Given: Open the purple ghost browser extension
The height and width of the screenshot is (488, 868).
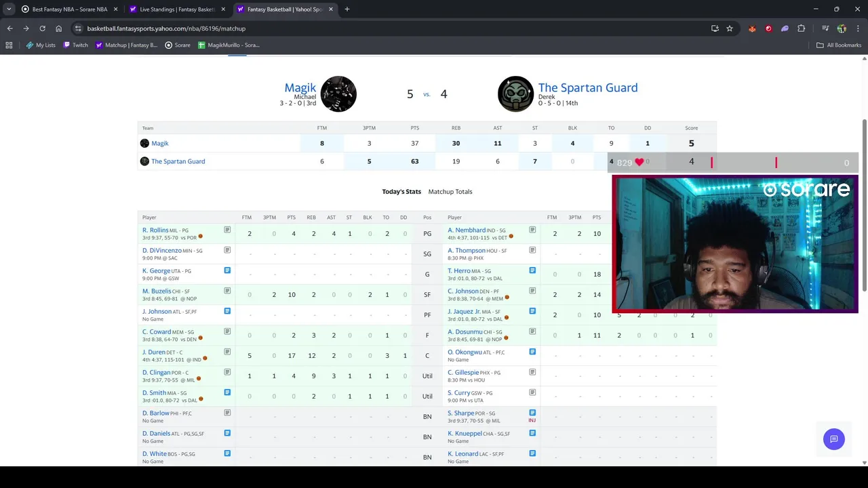Looking at the screenshot, I should (785, 28).
